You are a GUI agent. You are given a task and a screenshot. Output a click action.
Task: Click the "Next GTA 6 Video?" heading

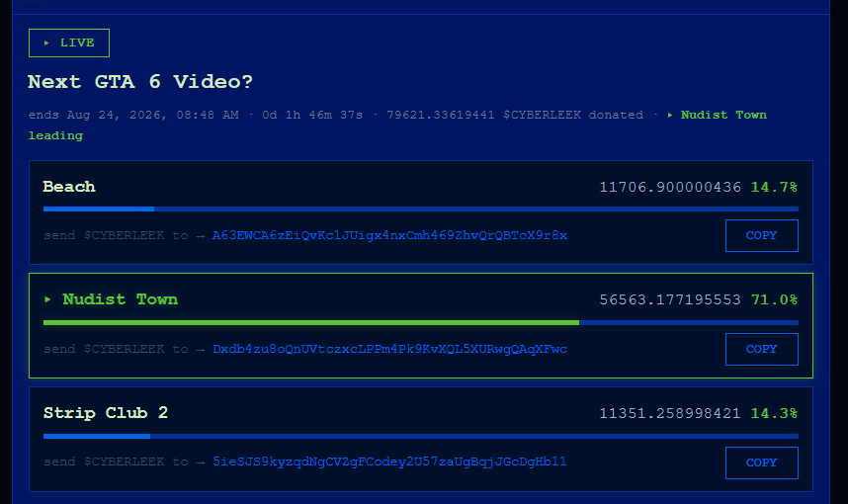140,82
